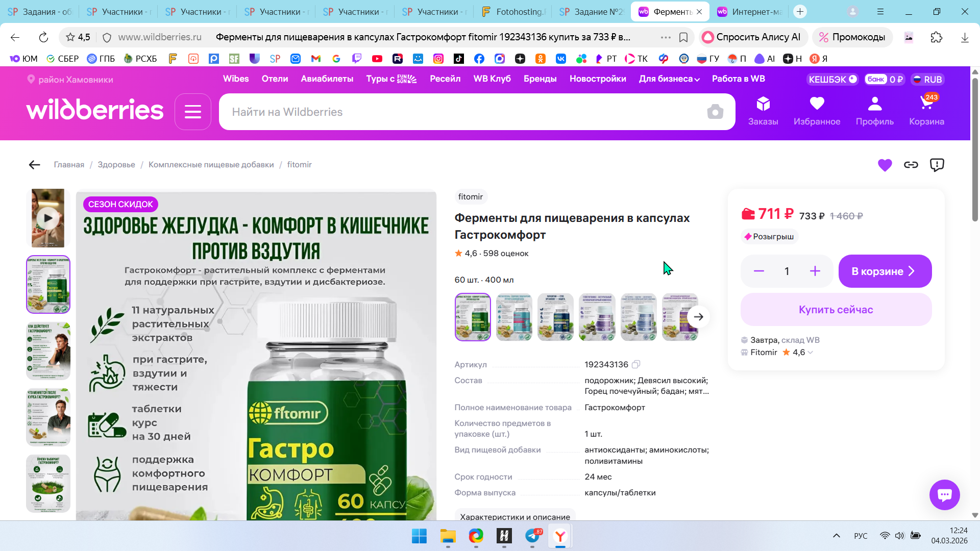Play the product video thumbnail

coord(48,218)
